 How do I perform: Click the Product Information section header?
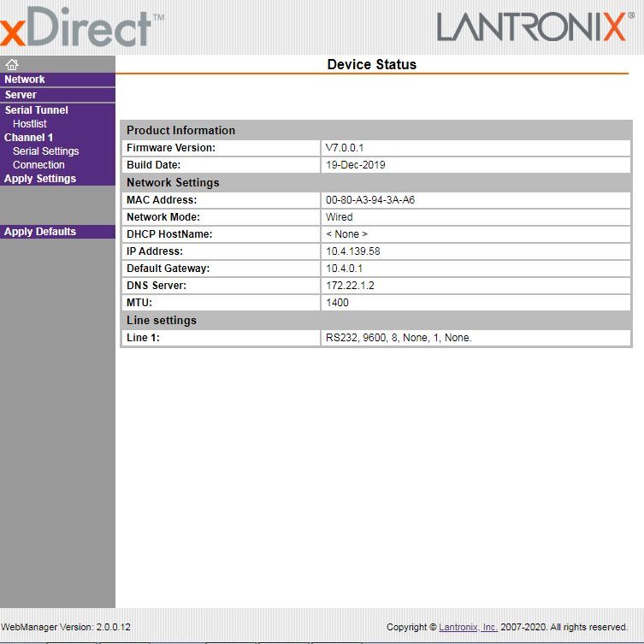point(180,130)
